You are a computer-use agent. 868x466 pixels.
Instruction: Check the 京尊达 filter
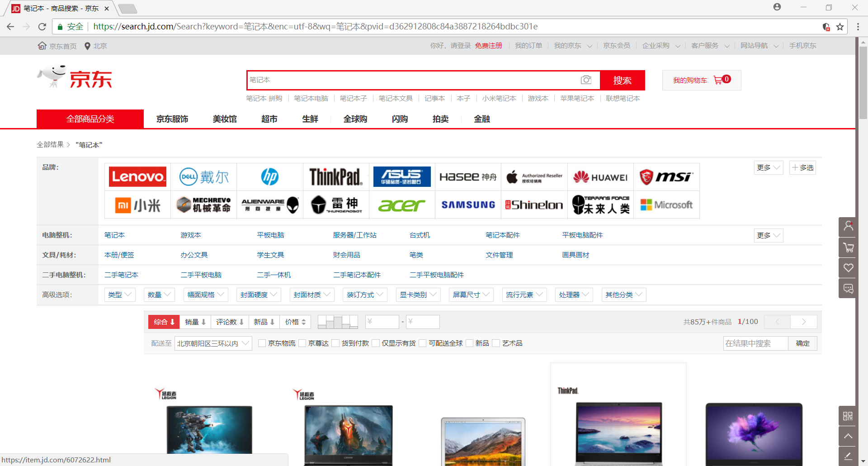tap(302, 343)
